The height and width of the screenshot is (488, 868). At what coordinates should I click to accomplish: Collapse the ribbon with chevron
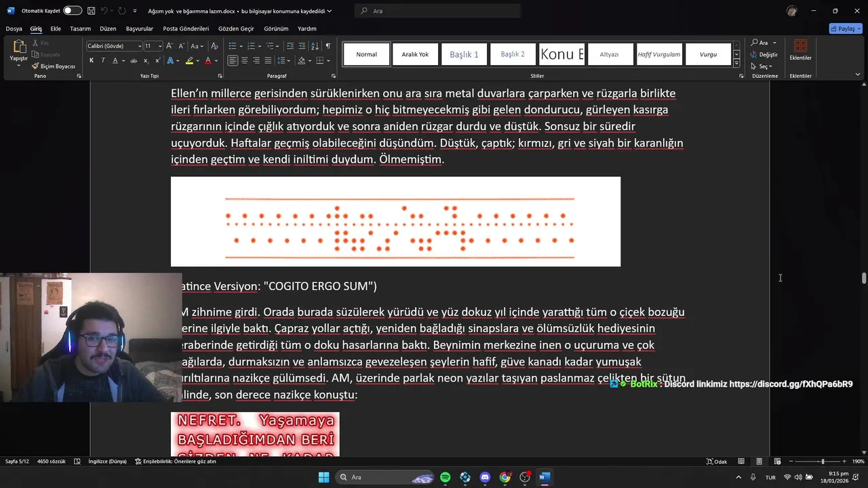(858, 75)
